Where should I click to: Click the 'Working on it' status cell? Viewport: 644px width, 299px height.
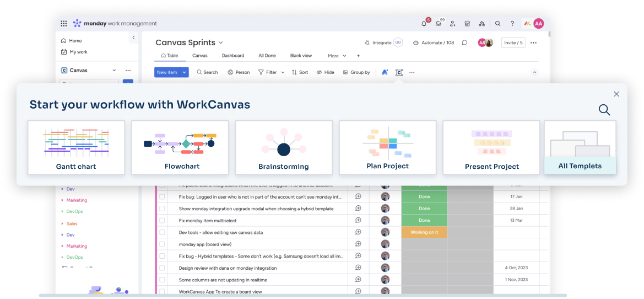click(424, 232)
